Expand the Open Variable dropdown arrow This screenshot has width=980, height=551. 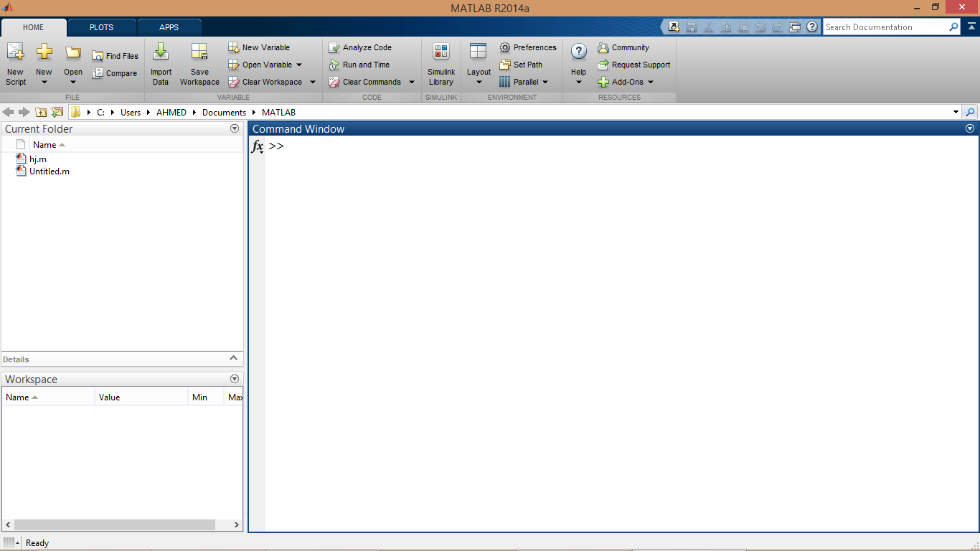[x=299, y=65]
